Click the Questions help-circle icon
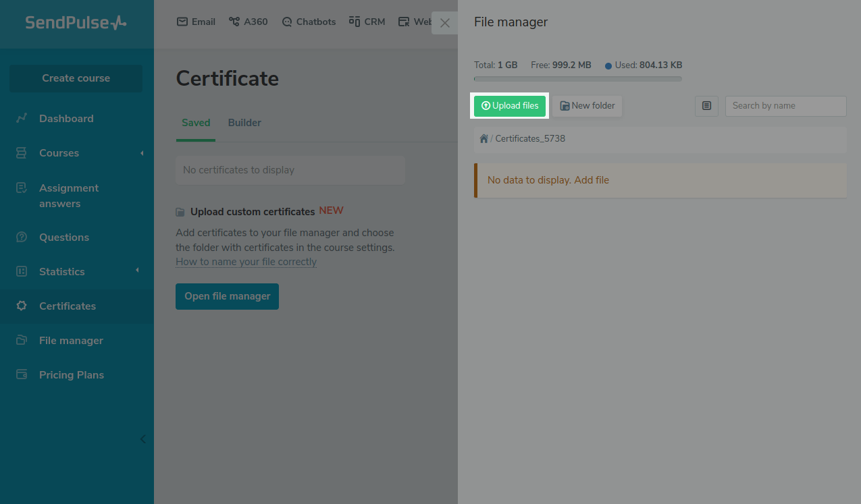The height and width of the screenshot is (504, 861). (x=22, y=237)
